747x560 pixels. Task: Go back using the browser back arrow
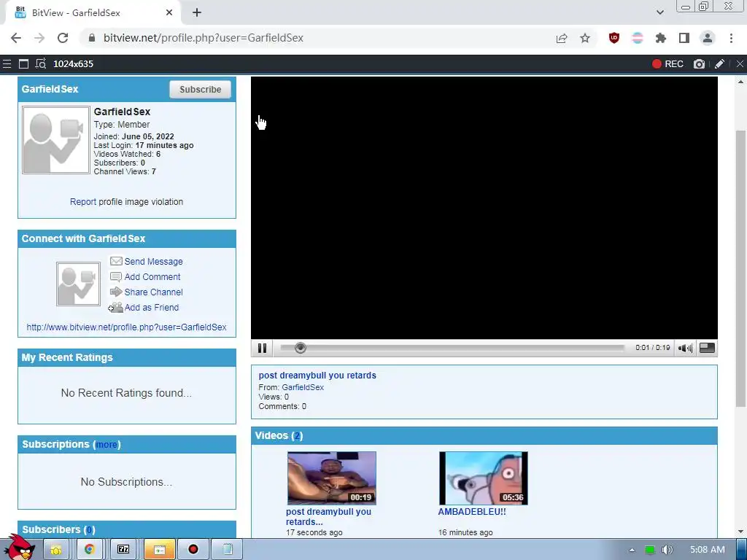point(16,38)
